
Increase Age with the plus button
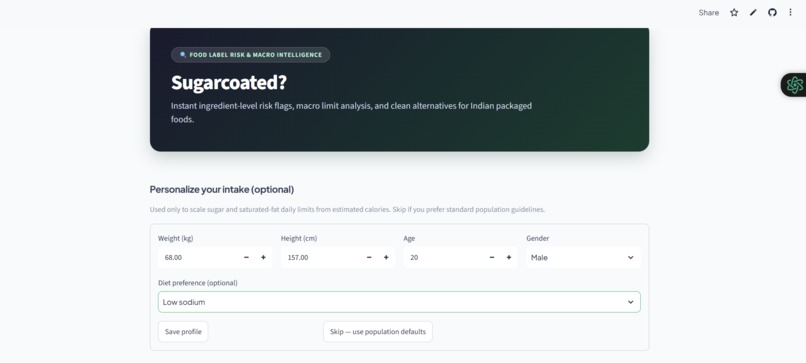pos(509,257)
